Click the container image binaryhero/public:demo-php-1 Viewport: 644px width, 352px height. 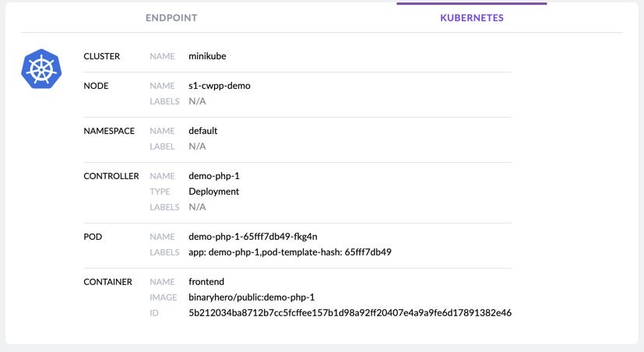[251, 297]
